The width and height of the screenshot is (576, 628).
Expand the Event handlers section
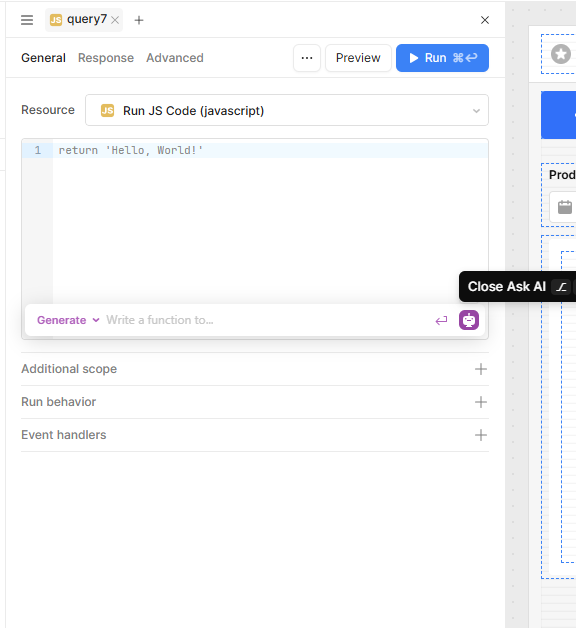click(255, 435)
